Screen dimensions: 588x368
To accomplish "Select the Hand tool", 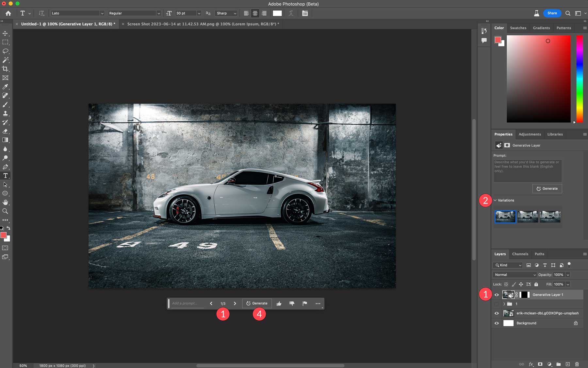I will pyautogui.click(x=5, y=202).
